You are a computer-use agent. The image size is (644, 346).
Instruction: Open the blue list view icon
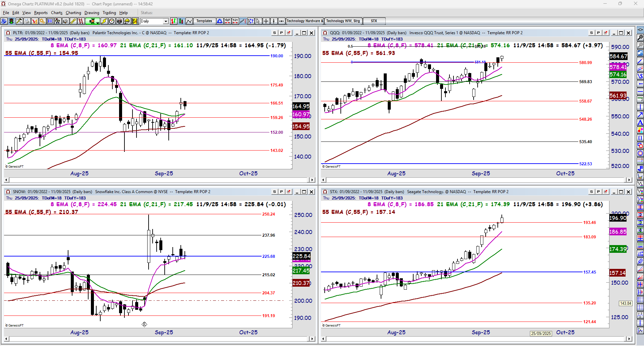pos(50,21)
